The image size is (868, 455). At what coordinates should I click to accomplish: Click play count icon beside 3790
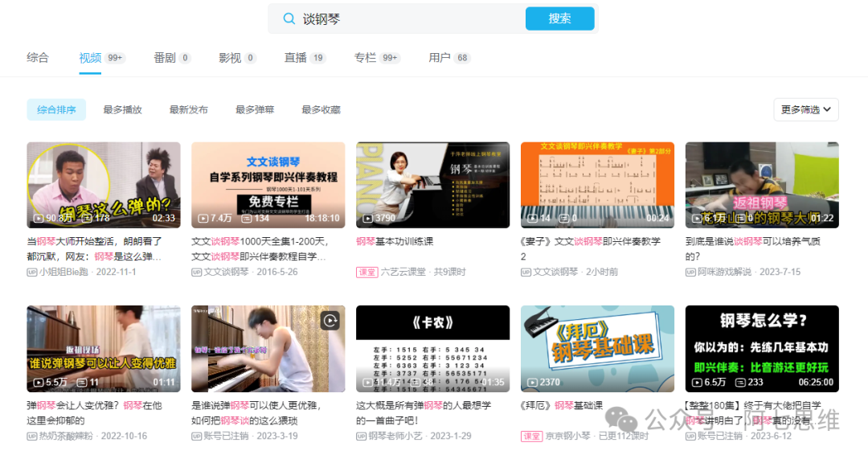click(367, 219)
